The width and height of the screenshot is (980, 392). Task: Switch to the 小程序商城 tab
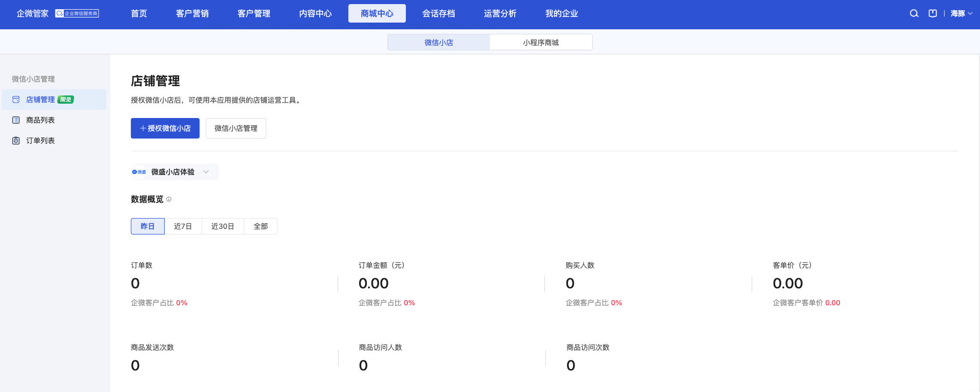click(541, 42)
